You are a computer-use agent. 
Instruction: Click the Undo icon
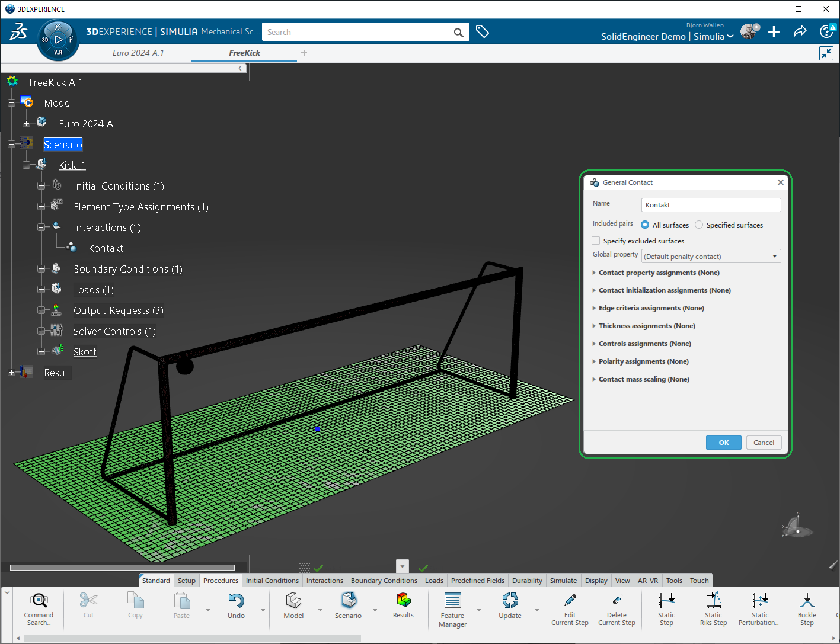(x=236, y=601)
